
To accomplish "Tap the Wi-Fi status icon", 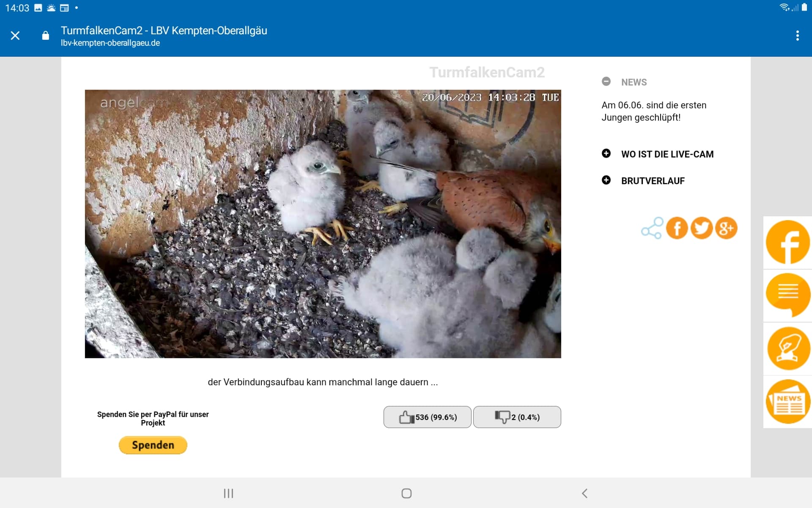I will click(x=785, y=7).
